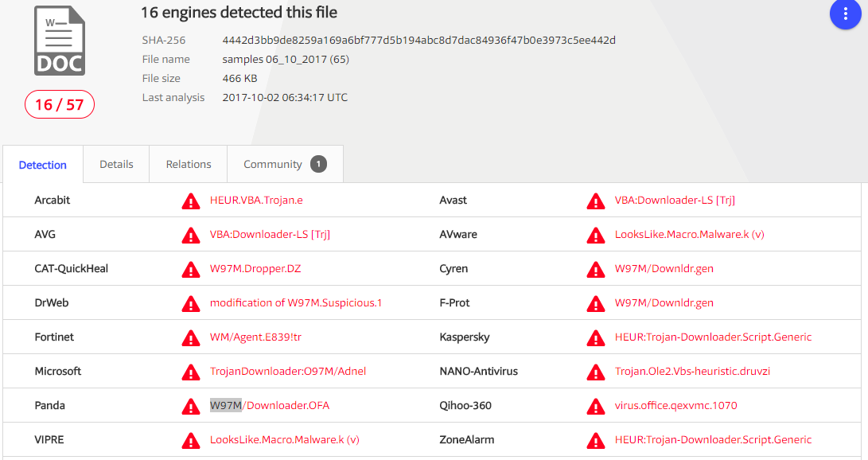Click the file name samples 06_10_2017 (65)
The width and height of the screenshot is (868, 460).
286,59
